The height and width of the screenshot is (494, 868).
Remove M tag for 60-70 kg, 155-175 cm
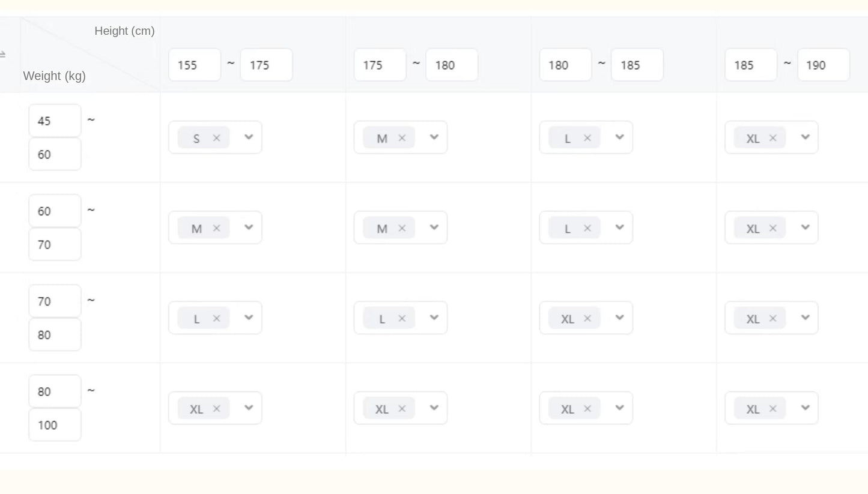pyautogui.click(x=217, y=228)
